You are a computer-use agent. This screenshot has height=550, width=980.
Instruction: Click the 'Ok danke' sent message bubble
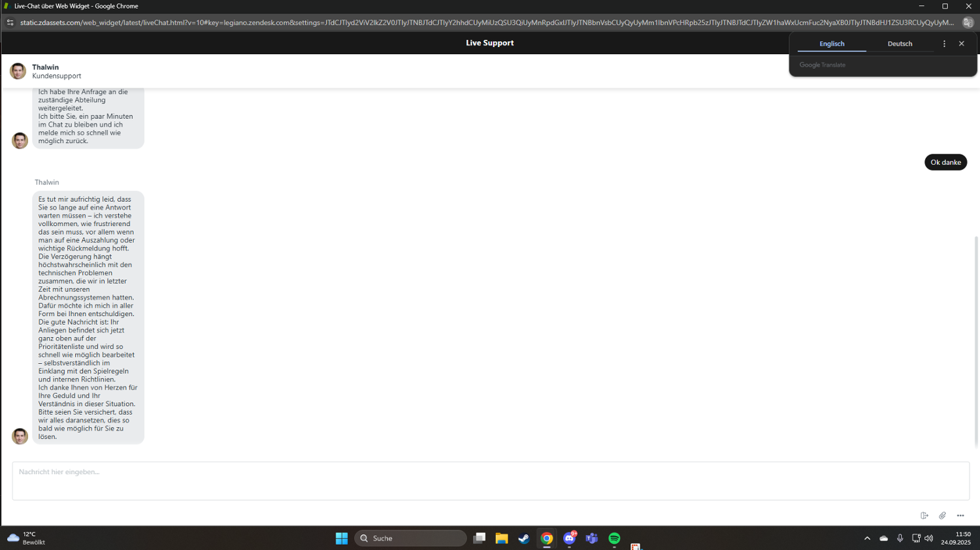coord(945,162)
